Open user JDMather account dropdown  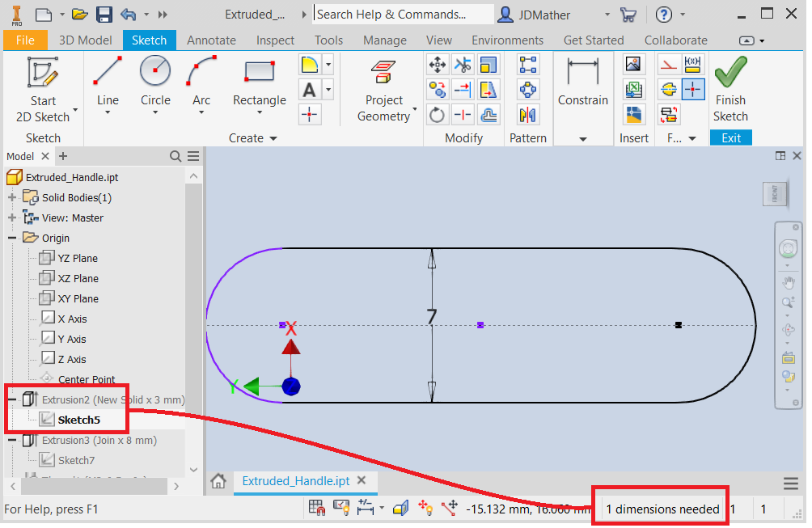(607, 15)
